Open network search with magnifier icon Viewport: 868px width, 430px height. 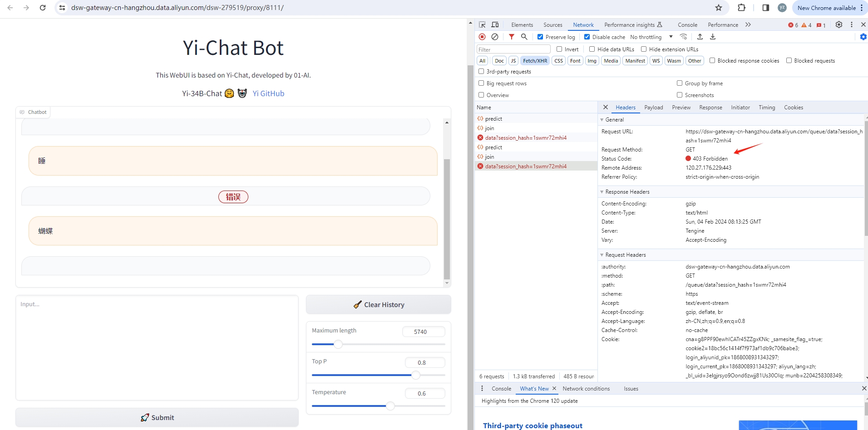[x=524, y=37]
